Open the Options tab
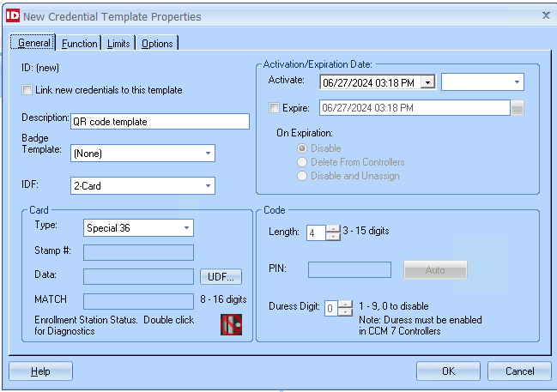Viewport: 557px width, 392px height. click(x=157, y=44)
